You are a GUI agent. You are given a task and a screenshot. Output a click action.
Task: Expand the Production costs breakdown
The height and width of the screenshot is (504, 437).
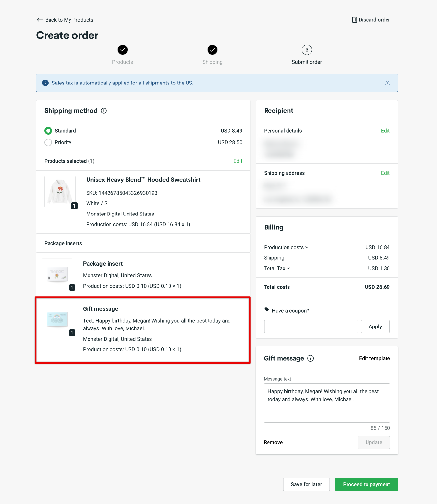[x=307, y=247]
